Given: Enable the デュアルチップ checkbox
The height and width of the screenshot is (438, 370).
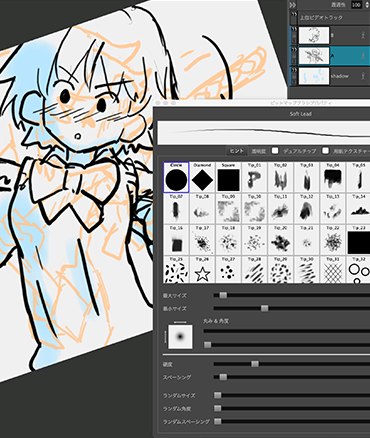Looking at the screenshot, I should (275, 151).
